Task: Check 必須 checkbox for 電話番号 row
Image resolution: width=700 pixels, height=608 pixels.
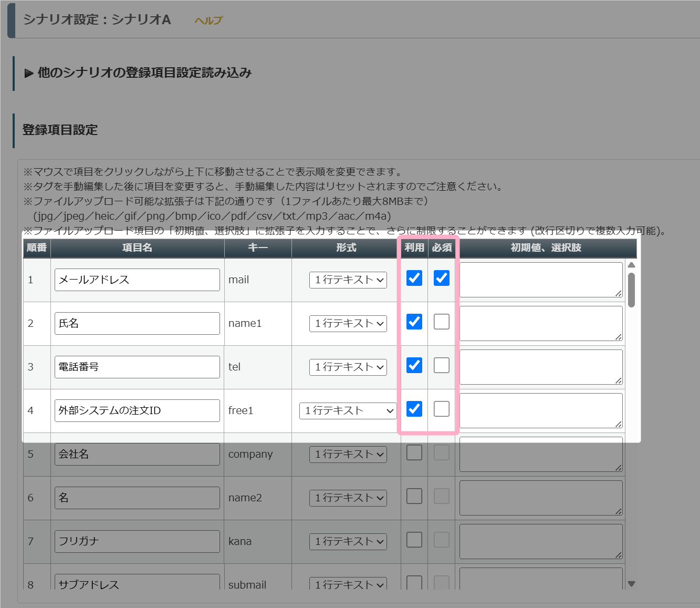Action: [442, 365]
